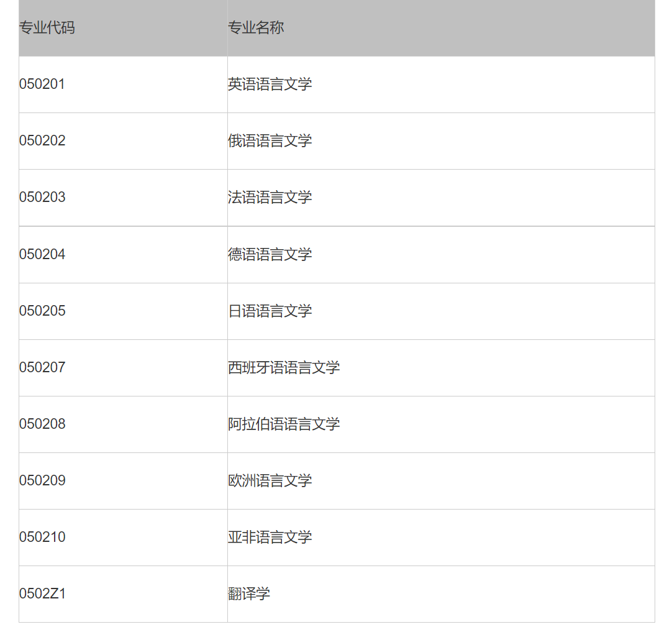The width and height of the screenshot is (672, 632).
Task: Click the 专业名称 column header
Action: [x=441, y=28]
